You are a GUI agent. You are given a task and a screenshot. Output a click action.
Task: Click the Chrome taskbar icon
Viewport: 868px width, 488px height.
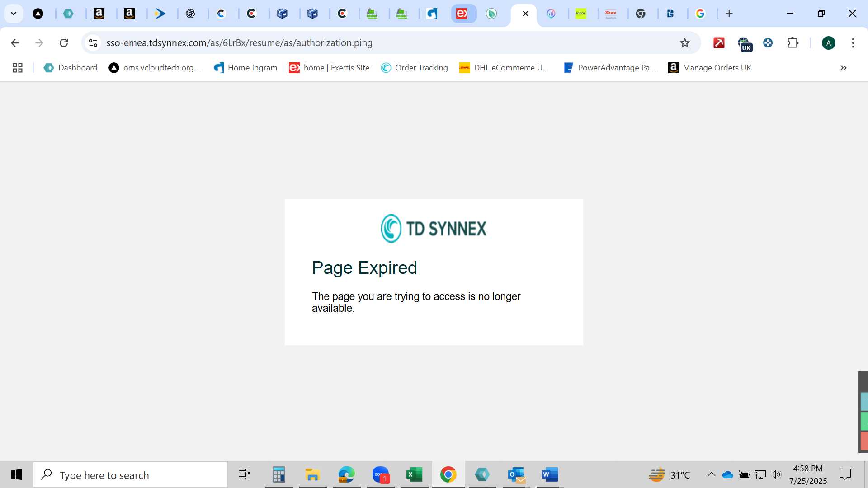point(448,475)
